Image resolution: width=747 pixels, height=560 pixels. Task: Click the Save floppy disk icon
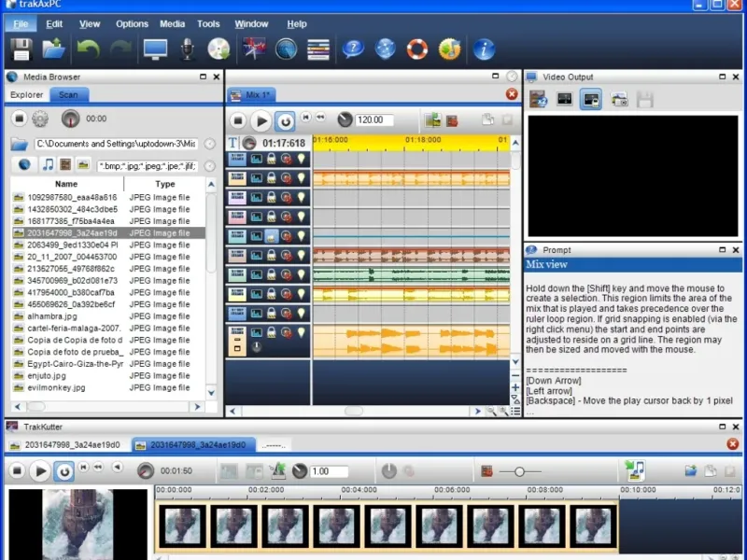click(x=21, y=49)
